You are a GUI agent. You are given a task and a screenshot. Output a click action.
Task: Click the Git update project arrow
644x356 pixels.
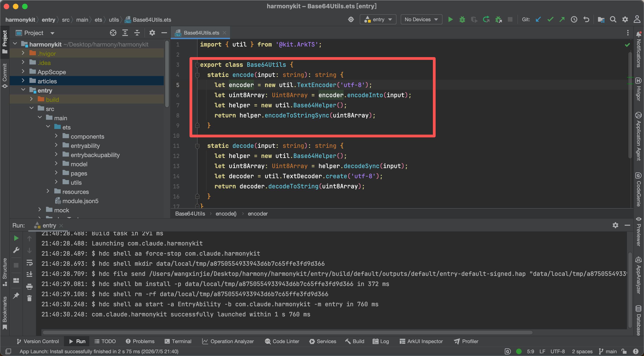point(538,20)
